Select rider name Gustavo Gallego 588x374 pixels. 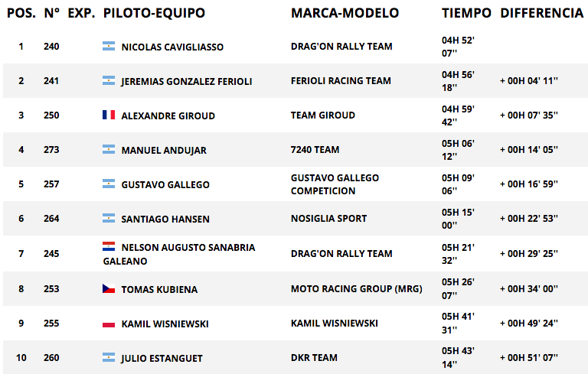tap(165, 185)
